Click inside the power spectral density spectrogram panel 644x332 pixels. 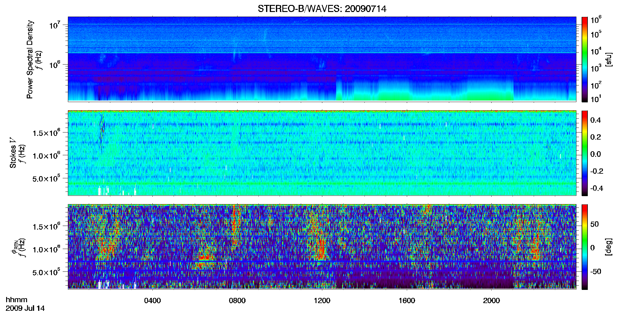[322, 59]
